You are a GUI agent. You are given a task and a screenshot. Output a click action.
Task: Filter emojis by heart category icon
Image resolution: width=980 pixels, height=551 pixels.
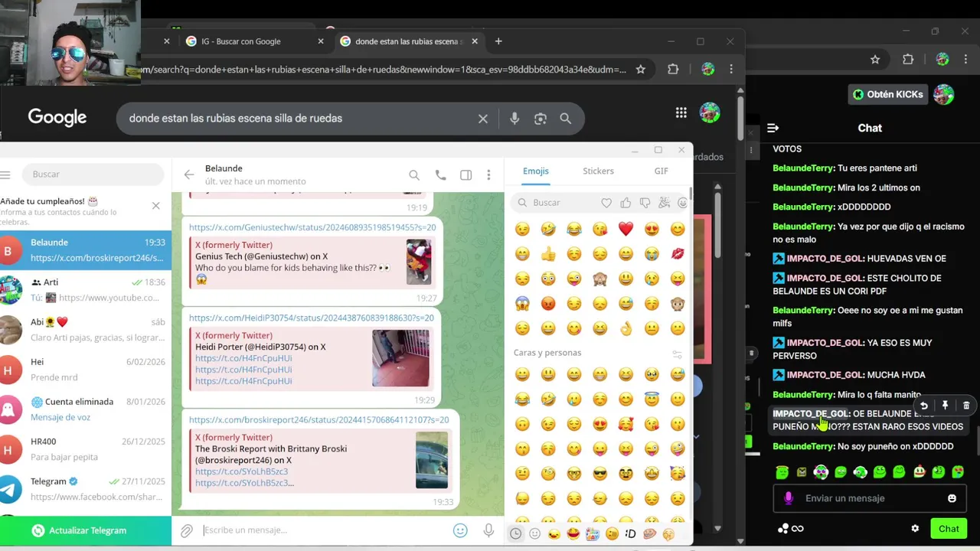pyautogui.click(x=606, y=203)
